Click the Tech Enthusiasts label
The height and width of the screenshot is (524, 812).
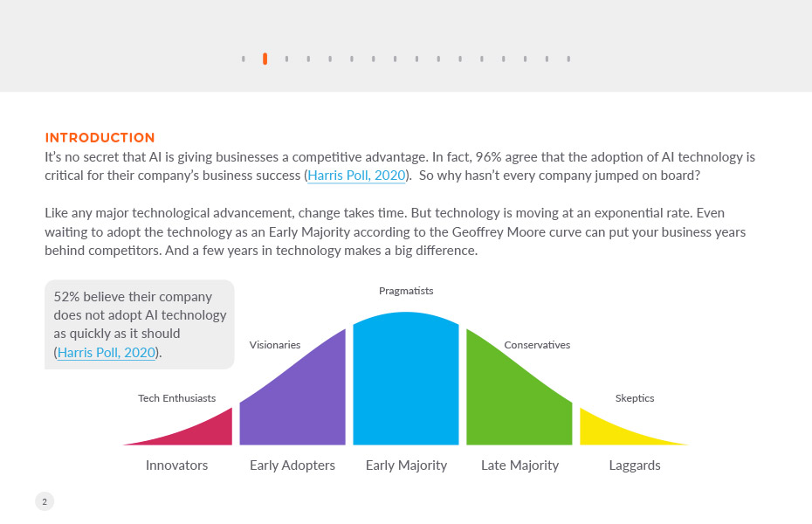click(x=176, y=398)
